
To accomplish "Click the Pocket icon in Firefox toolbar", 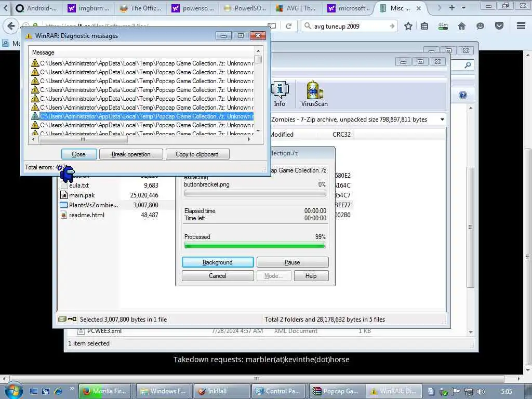I will click(x=499, y=26).
